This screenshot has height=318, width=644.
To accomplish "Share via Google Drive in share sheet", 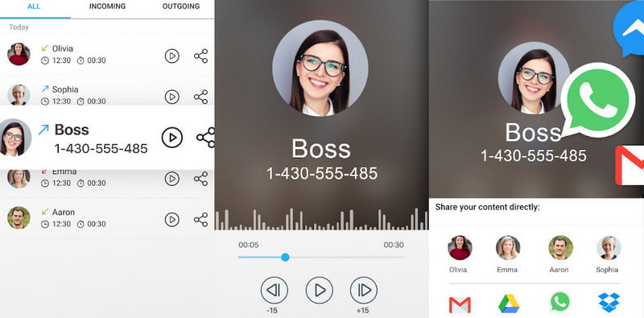I will [509, 304].
